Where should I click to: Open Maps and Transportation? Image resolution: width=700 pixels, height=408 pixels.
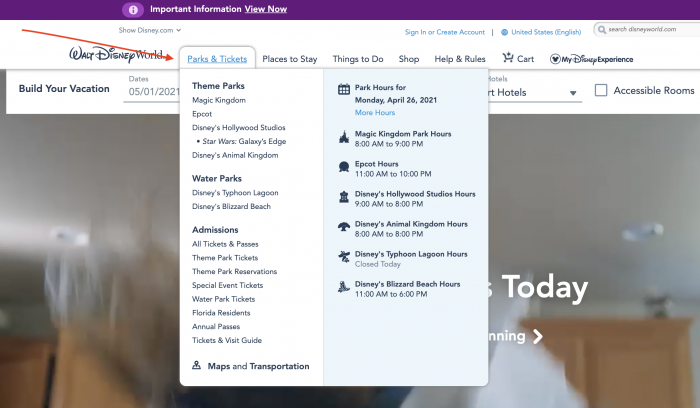pos(258,366)
